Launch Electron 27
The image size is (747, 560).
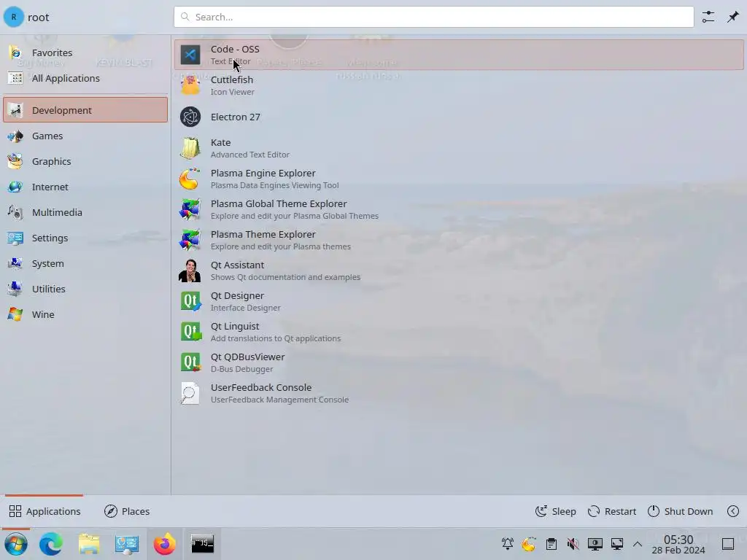coord(459,117)
